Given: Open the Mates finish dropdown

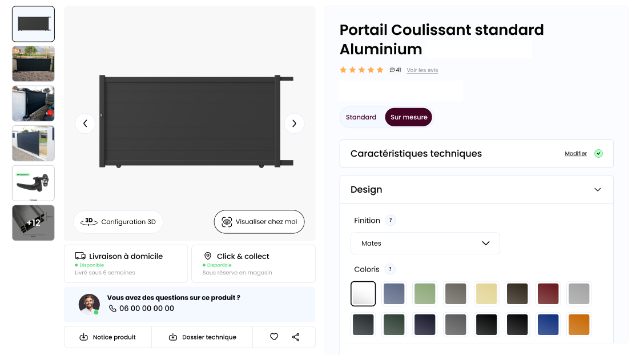Looking at the screenshot, I should point(425,243).
